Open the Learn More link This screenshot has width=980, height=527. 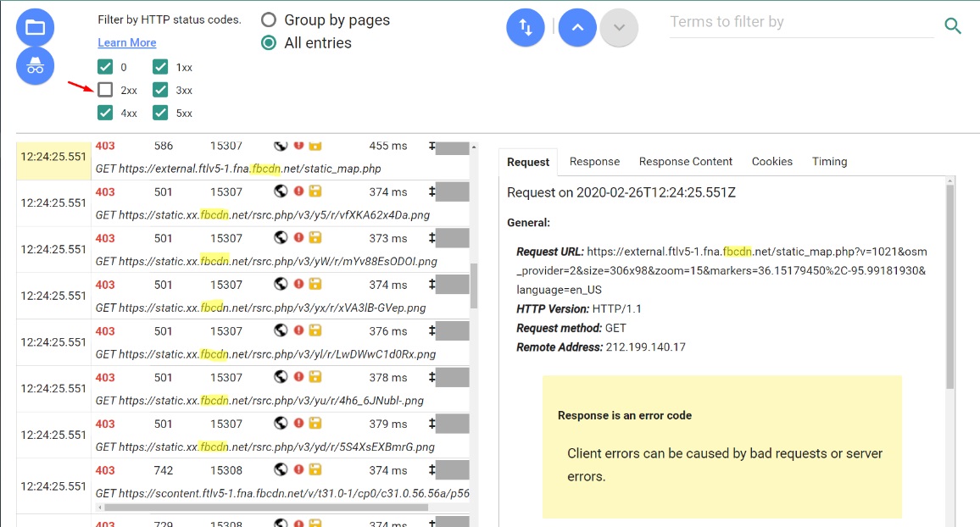126,42
